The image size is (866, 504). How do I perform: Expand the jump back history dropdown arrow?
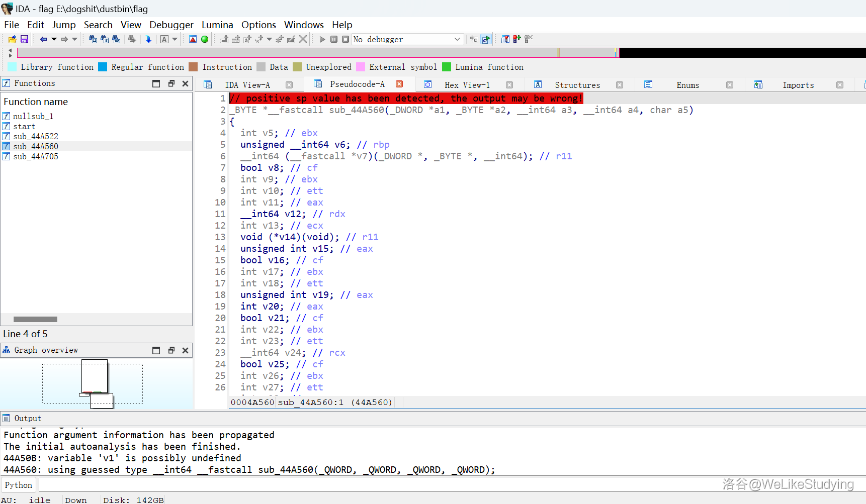coord(54,39)
